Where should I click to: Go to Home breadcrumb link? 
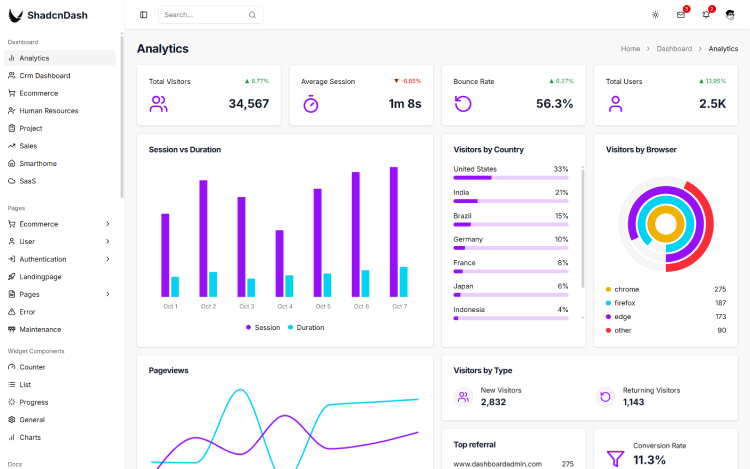point(630,49)
